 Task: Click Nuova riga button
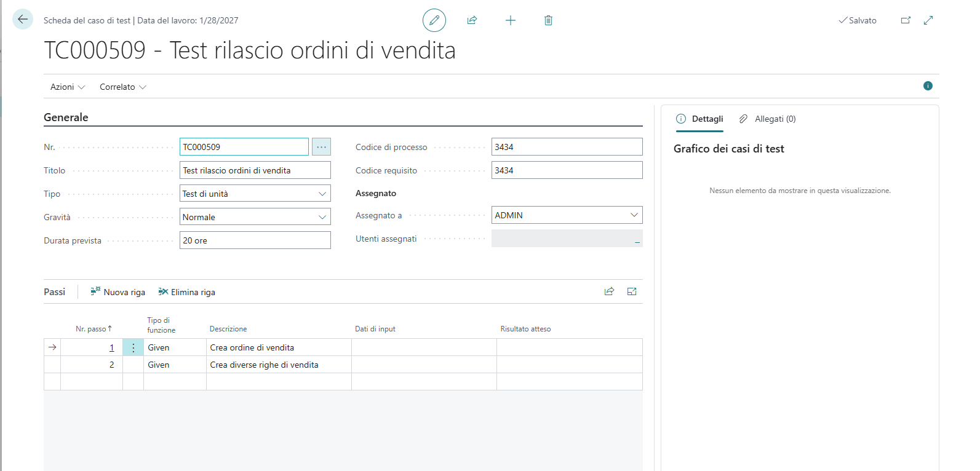tap(118, 292)
